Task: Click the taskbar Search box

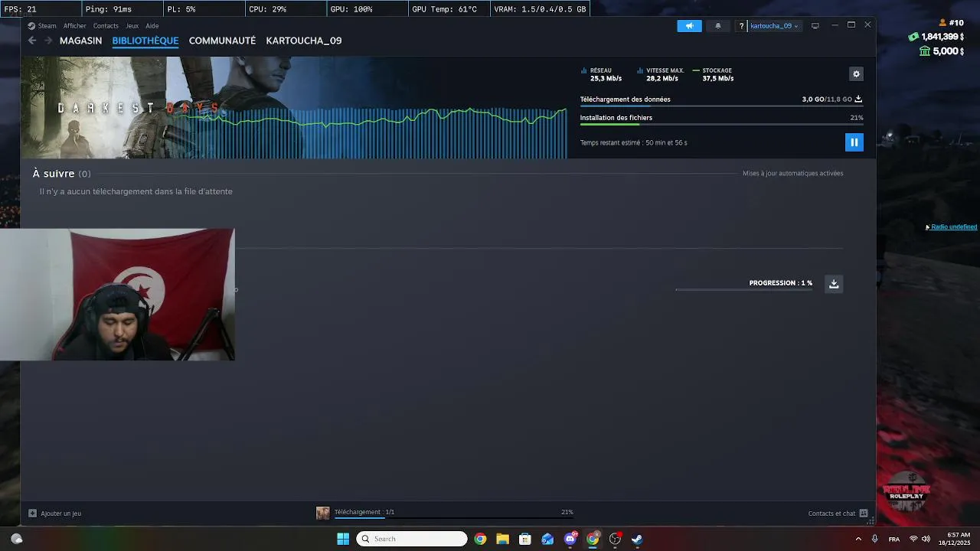Action: pos(413,539)
